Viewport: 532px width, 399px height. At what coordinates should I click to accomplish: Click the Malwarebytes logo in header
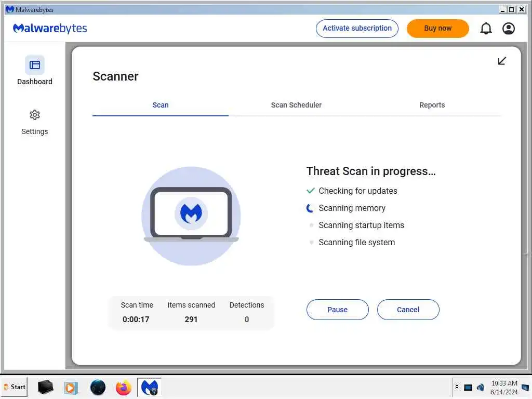click(50, 29)
